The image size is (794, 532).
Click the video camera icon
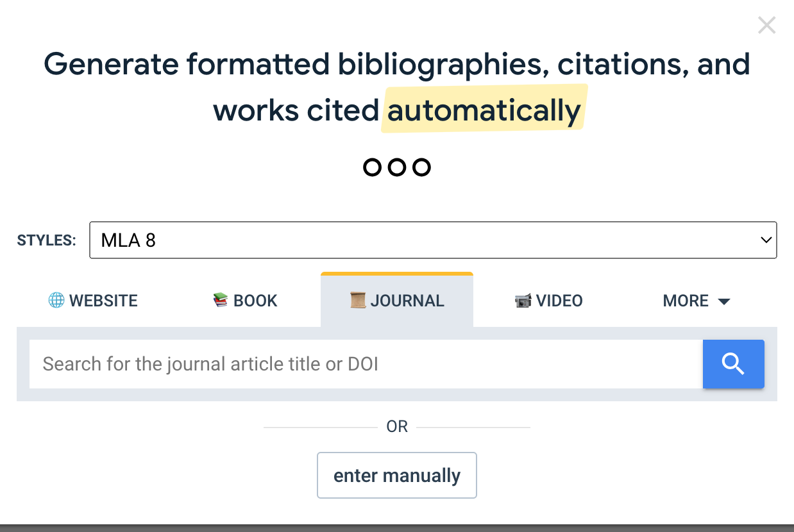tap(523, 301)
